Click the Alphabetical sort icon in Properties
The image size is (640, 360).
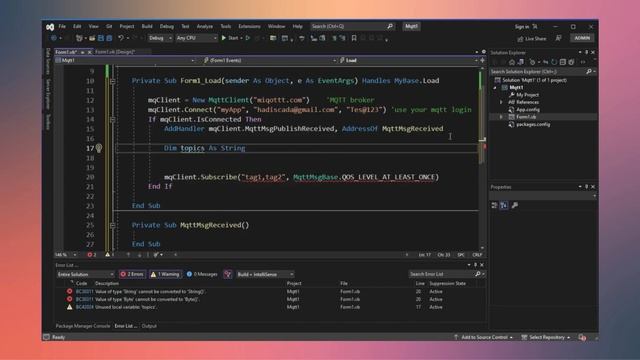(x=504, y=205)
